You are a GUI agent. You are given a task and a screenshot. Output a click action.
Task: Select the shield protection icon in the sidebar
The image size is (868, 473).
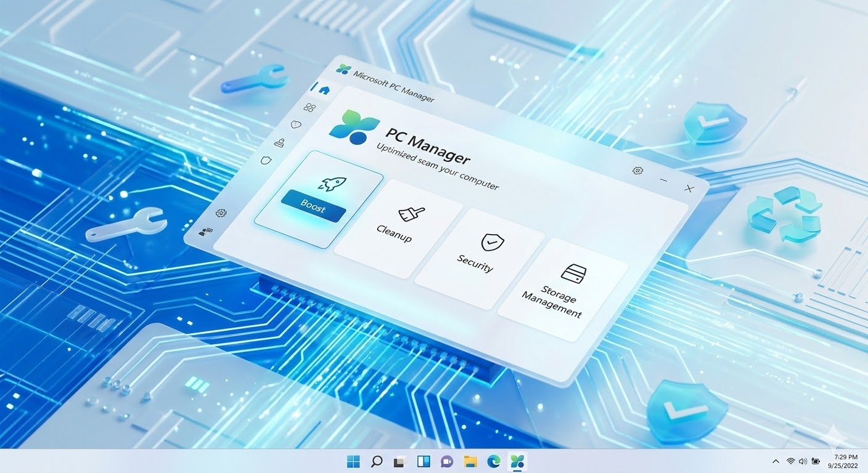tap(266, 160)
